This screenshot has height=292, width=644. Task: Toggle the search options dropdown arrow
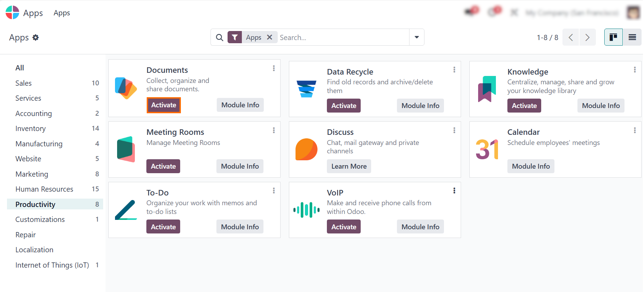coord(417,37)
